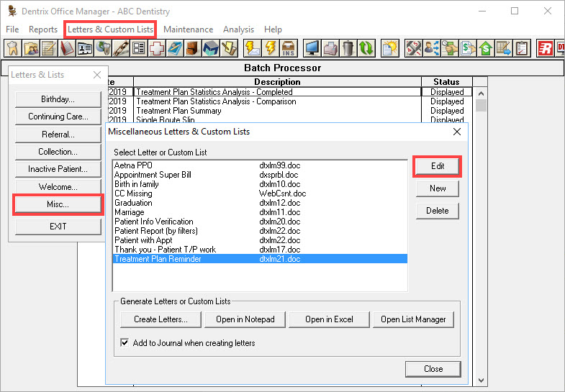565x392 pixels.
Task: Click the plain lightning bolt icon
Action: click(x=271, y=48)
